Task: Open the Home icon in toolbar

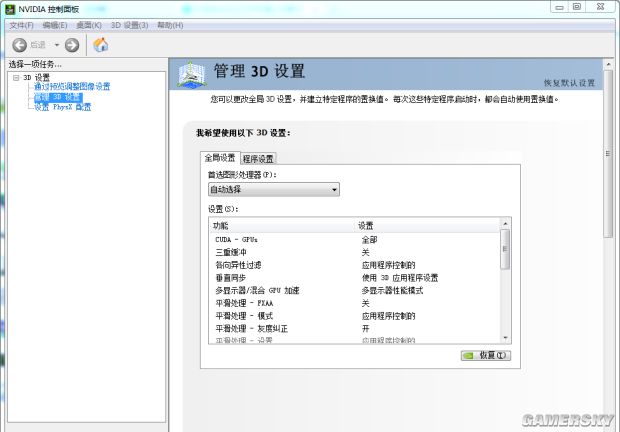Action: [100, 45]
